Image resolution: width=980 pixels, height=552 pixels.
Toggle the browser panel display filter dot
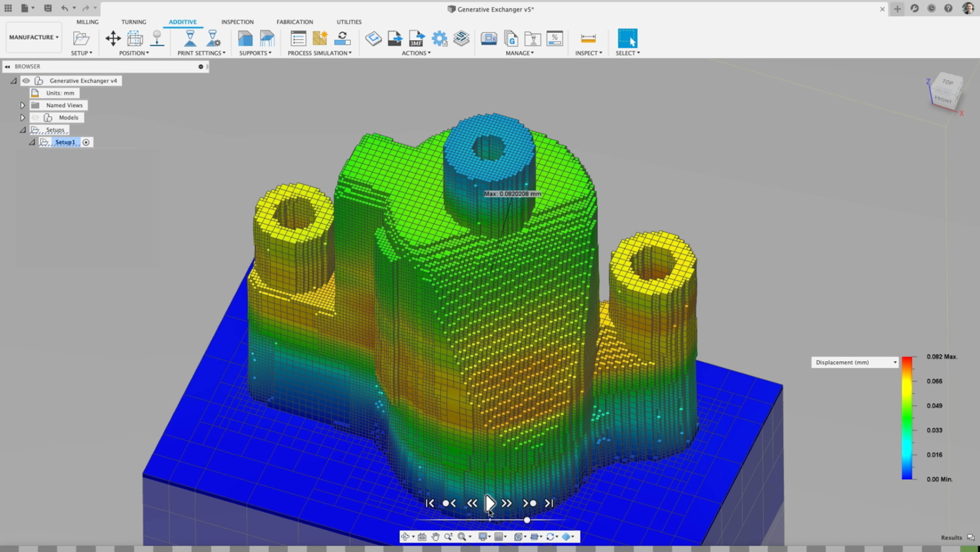(201, 66)
